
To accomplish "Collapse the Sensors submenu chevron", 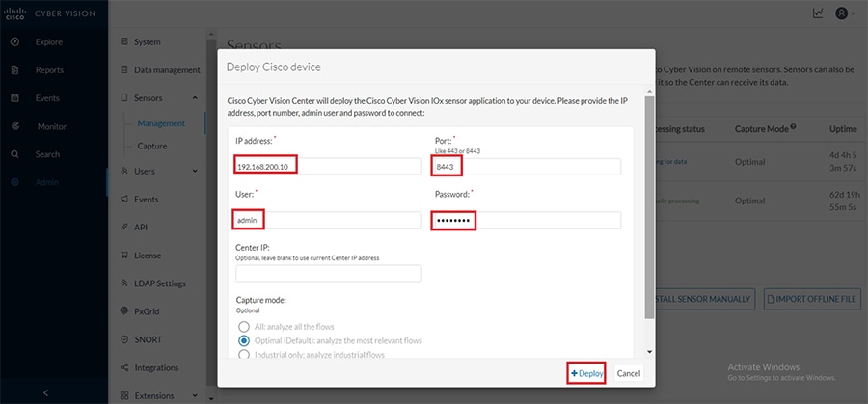I will (x=195, y=98).
